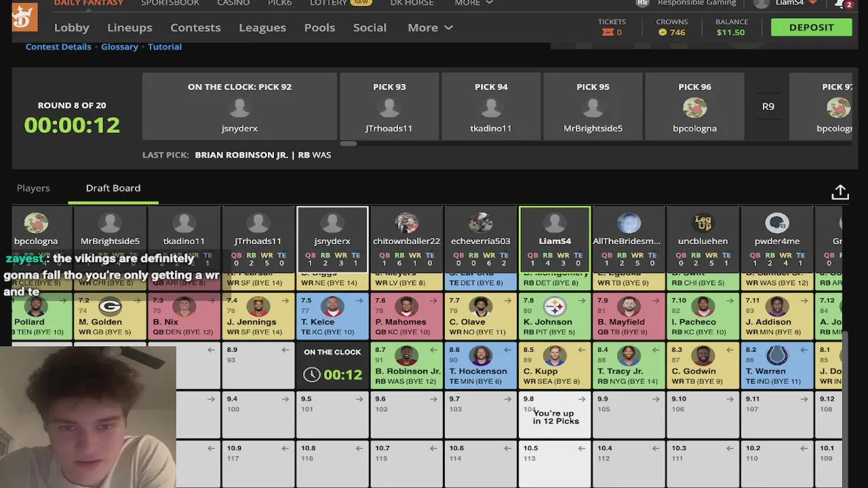Image resolution: width=868 pixels, height=488 pixels.
Task: Select MrBrightside5 team column header
Action: pyautogui.click(x=110, y=239)
